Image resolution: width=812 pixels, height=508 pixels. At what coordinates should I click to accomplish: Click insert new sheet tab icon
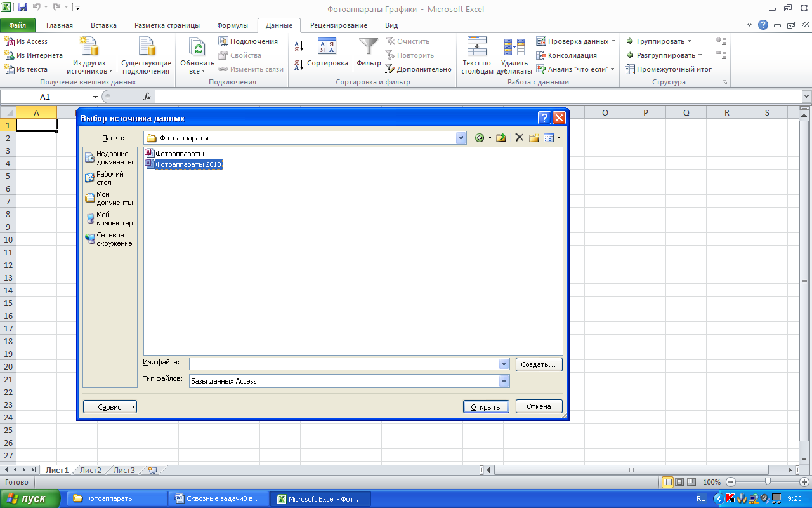(152, 471)
